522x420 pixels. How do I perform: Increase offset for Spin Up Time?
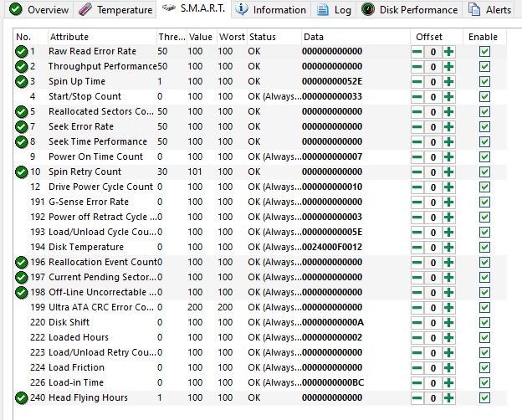click(448, 82)
